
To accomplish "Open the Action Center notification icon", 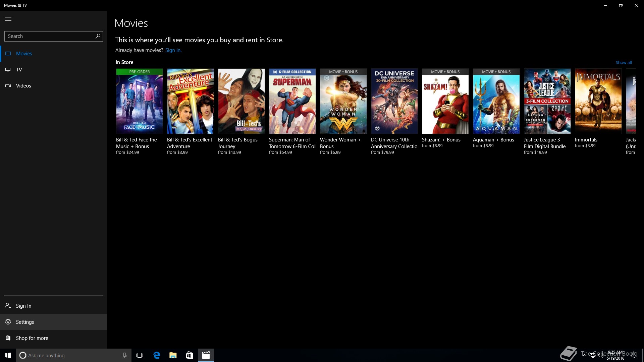I will (x=634, y=355).
